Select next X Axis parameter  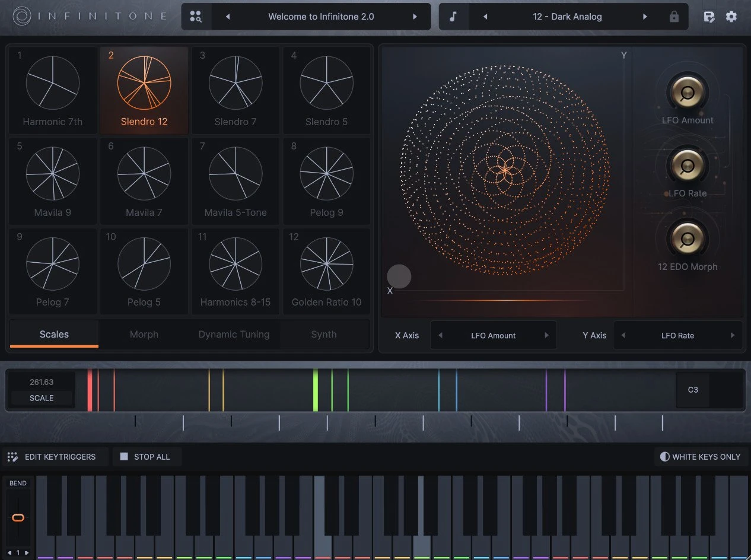point(546,336)
